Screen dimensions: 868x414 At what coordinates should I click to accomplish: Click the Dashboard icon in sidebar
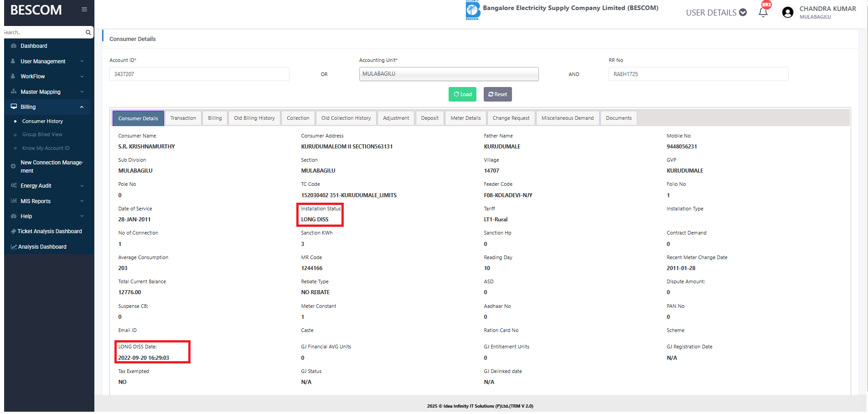click(14, 46)
